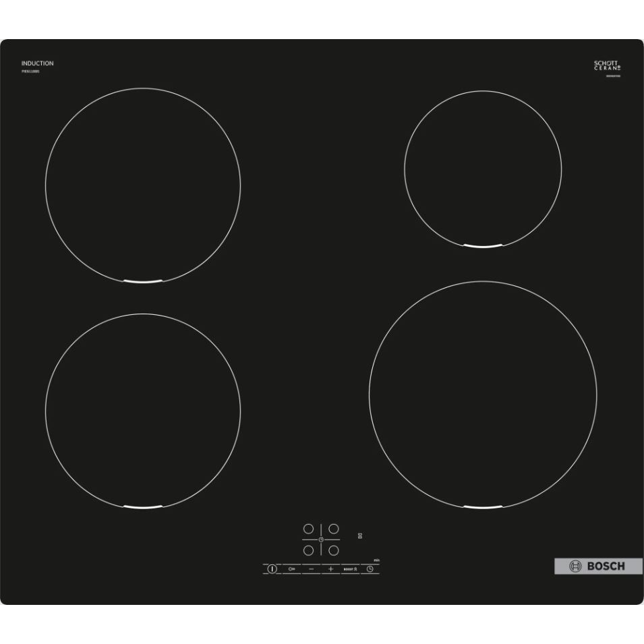Select the top-right zone selector circle
Viewport: 644px width, 644px height.
333,529
